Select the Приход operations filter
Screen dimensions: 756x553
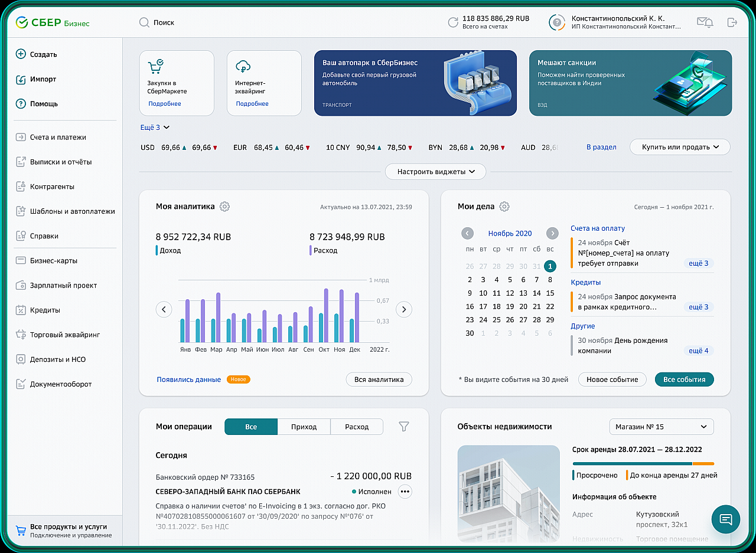[x=304, y=427]
